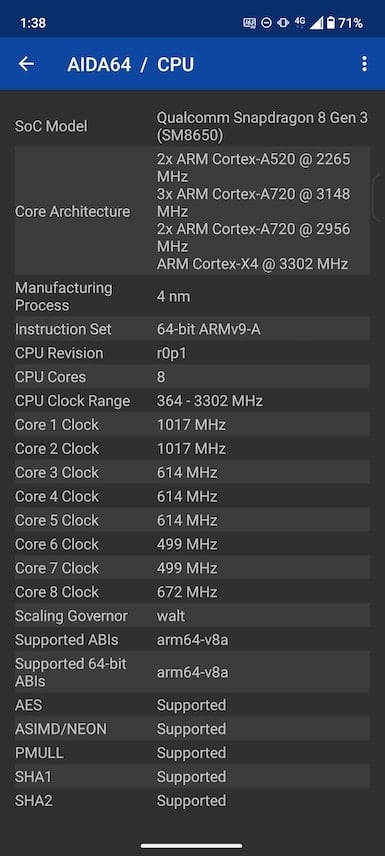Select the CPU Clock Range row
The height and width of the screenshot is (856, 385).
click(x=192, y=401)
